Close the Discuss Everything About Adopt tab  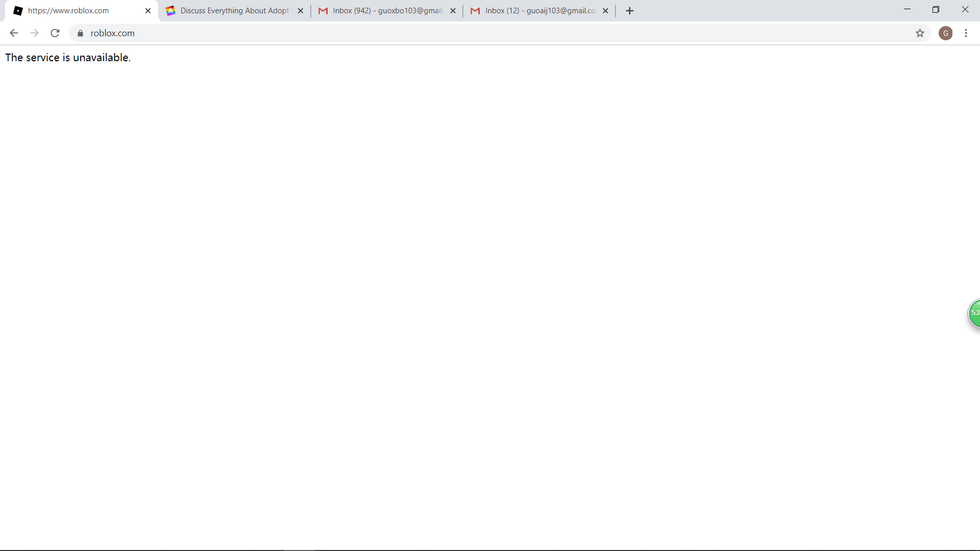click(300, 11)
